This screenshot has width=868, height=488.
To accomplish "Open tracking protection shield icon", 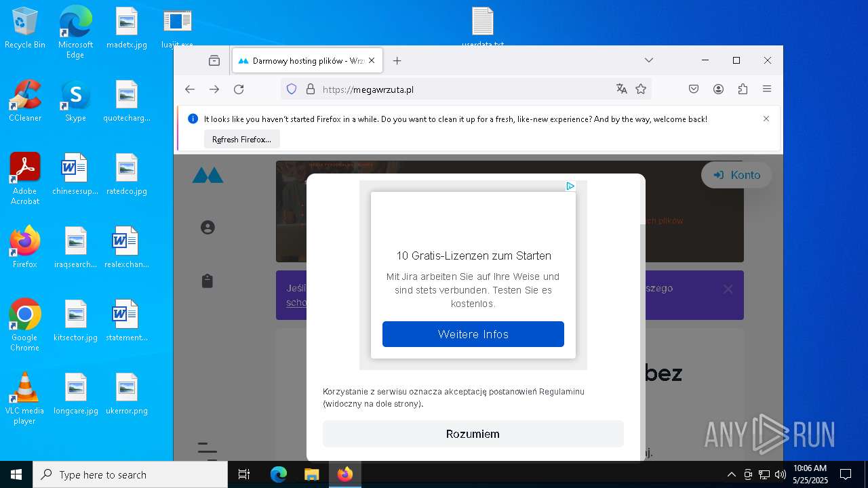I will point(292,89).
